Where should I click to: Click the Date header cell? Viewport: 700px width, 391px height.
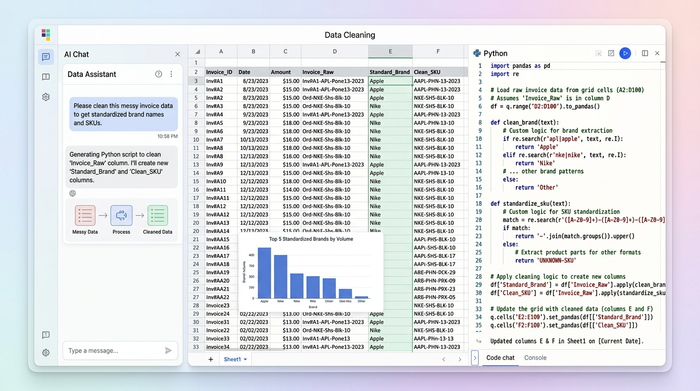(x=253, y=72)
